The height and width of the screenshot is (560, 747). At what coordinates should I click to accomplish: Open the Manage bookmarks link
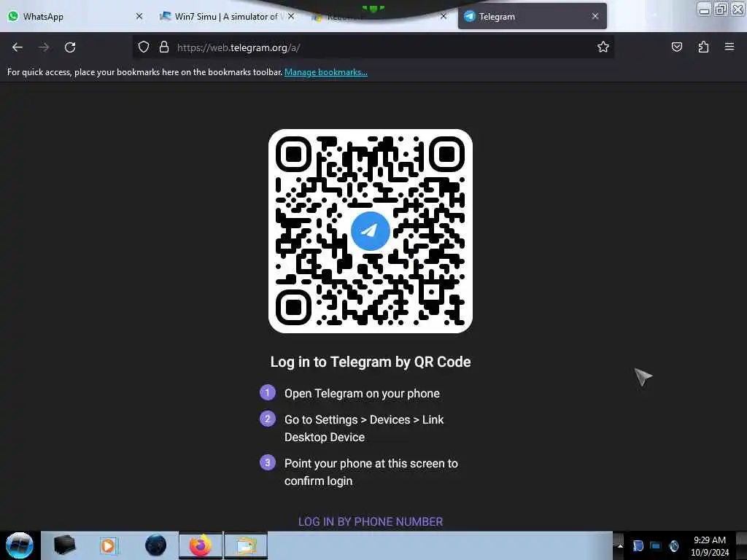coord(326,72)
